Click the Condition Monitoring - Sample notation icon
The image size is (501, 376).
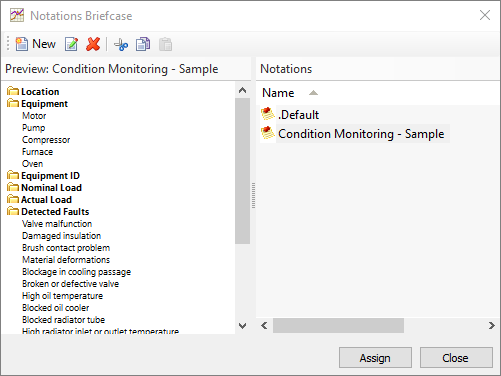[267, 133]
